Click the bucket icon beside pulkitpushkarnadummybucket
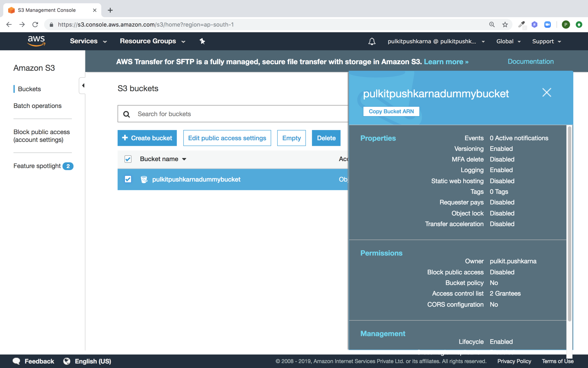 coord(144,179)
